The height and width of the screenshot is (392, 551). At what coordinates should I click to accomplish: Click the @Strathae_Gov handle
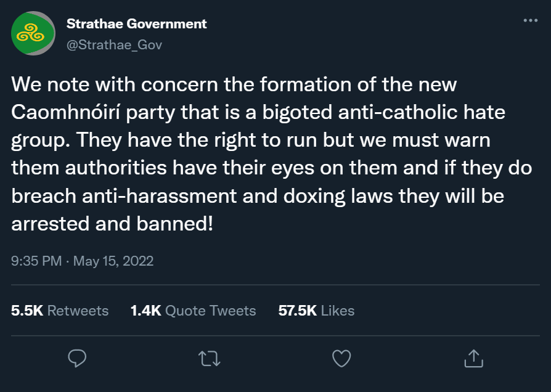tap(114, 44)
